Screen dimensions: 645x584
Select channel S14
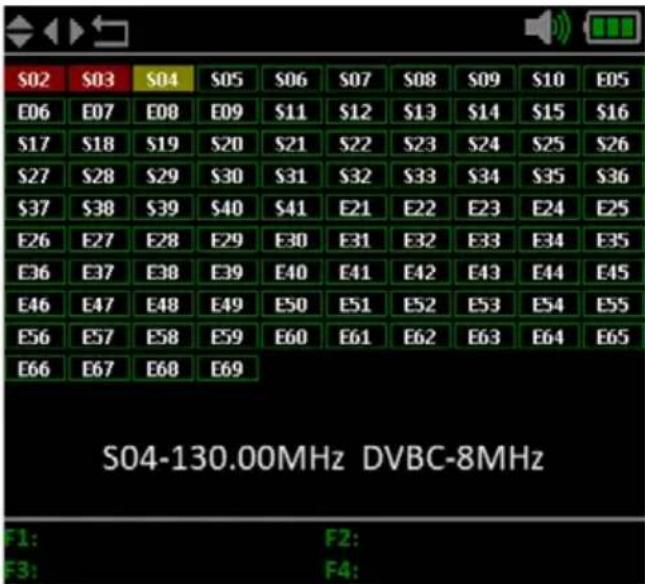(x=484, y=111)
